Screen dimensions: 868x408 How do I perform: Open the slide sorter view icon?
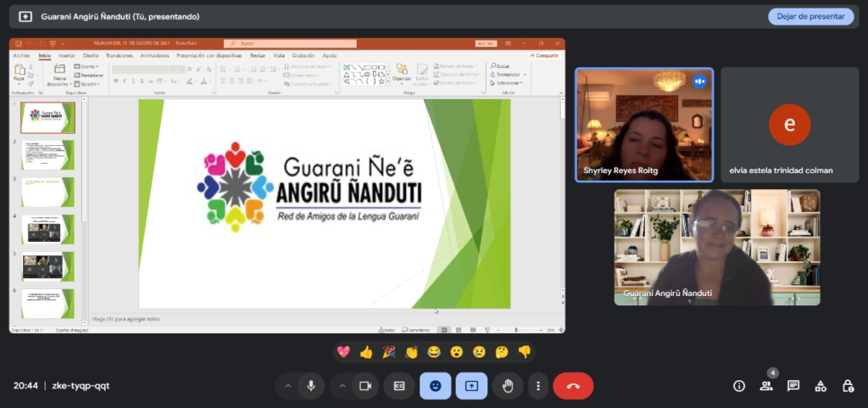pos(459,330)
